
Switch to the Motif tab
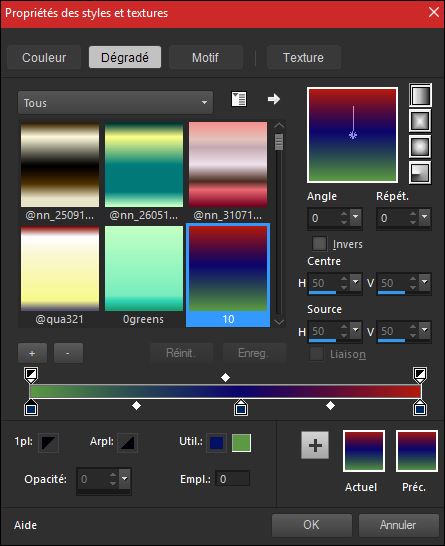205,57
